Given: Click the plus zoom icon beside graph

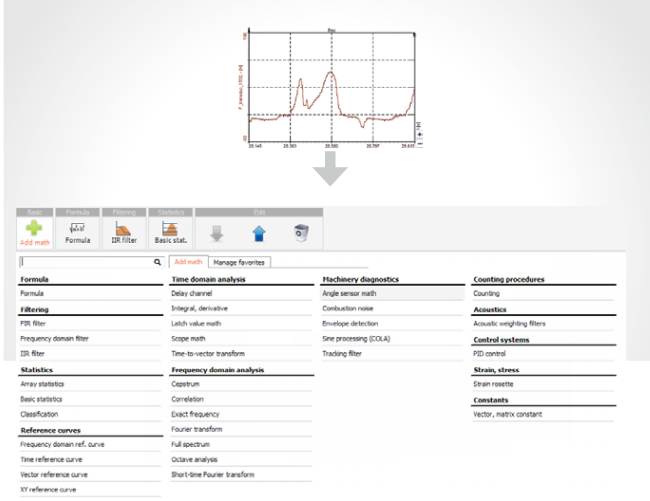Looking at the screenshot, I should [420, 134].
